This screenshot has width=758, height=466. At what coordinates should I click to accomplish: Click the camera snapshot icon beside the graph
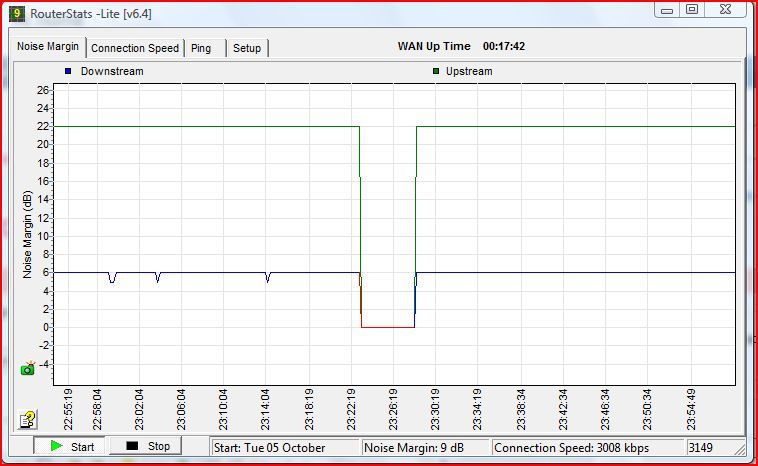(x=28, y=368)
